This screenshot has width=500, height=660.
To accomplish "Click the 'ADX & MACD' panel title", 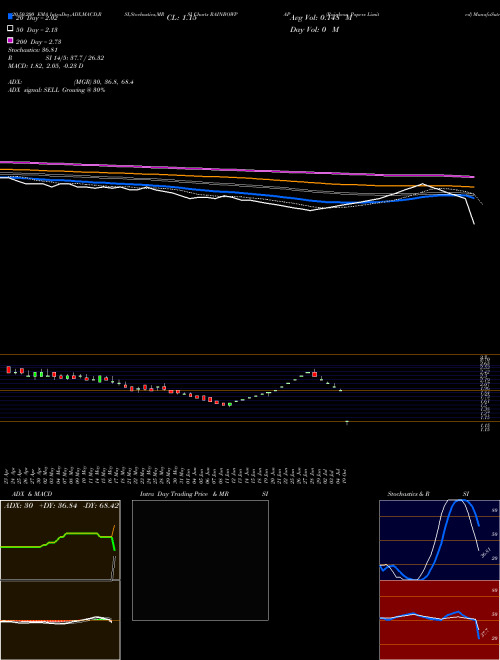I will pos(32,494).
